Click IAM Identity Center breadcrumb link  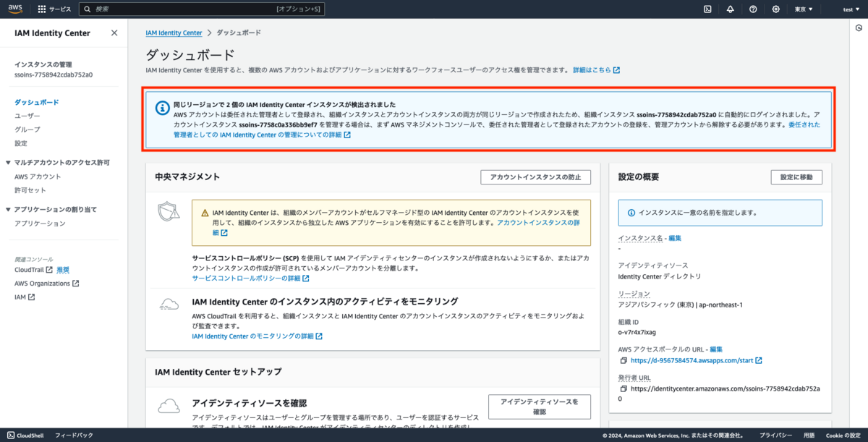point(174,33)
